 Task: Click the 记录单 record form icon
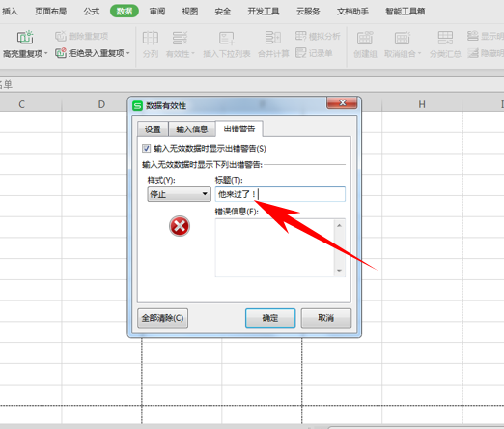(300, 53)
